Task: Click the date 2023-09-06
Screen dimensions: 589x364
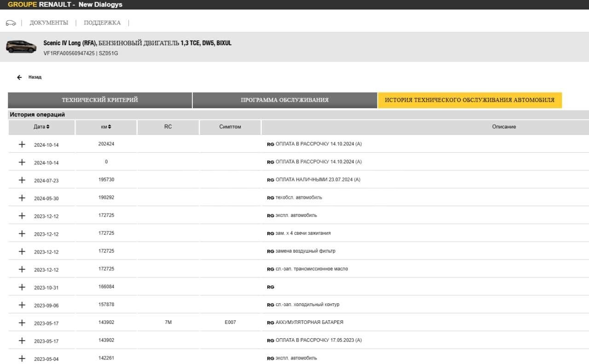Action: pyautogui.click(x=46, y=306)
